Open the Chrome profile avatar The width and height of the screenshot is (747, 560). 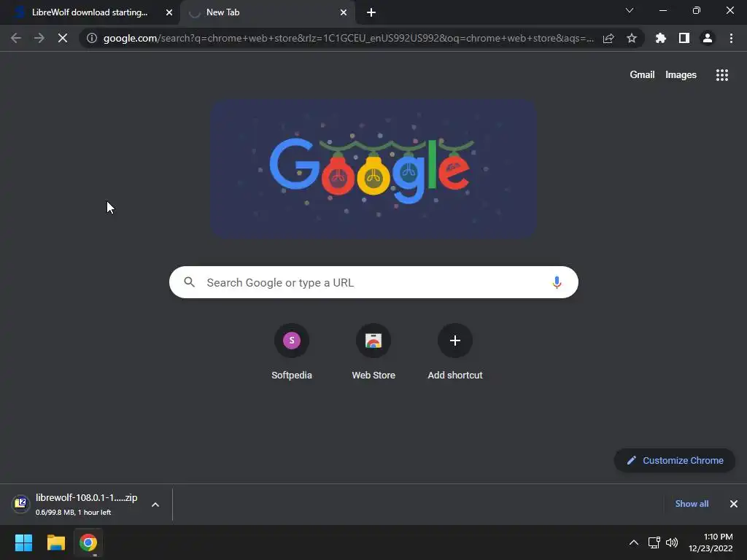[x=708, y=38]
